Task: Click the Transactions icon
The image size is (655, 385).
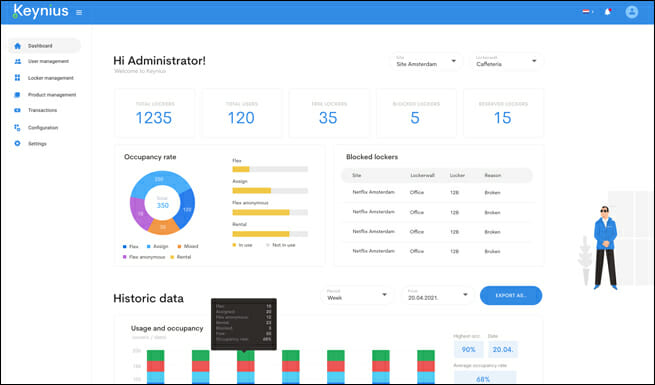Action: click(x=17, y=110)
